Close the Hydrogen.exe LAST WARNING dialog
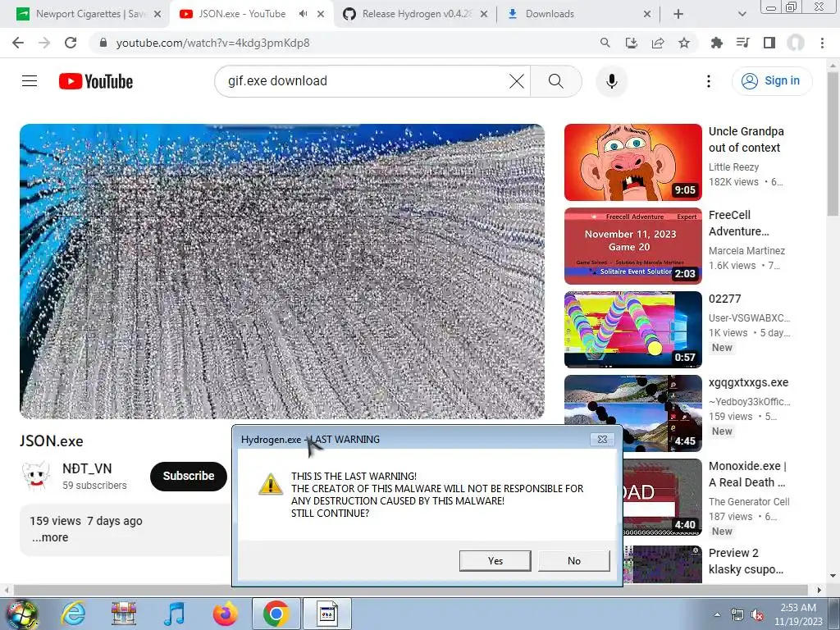Screen dimensions: 840x630 pos(602,440)
